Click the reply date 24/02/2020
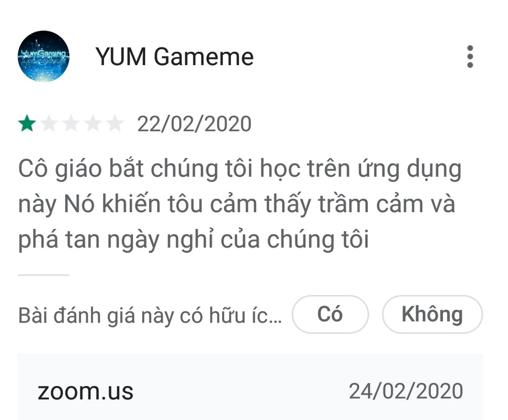The height and width of the screenshot is (420, 508). (x=406, y=391)
